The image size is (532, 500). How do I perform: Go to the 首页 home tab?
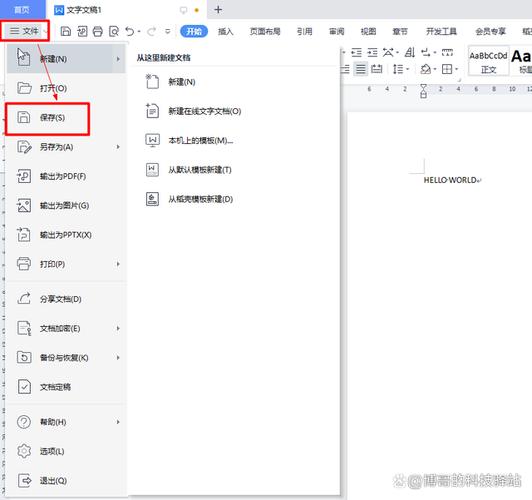pyautogui.click(x=22, y=9)
